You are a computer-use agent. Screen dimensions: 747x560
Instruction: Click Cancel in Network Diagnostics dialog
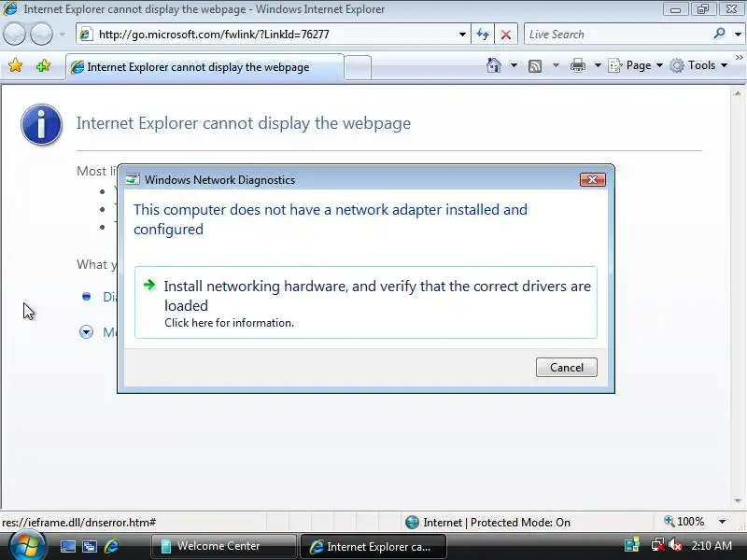(566, 367)
